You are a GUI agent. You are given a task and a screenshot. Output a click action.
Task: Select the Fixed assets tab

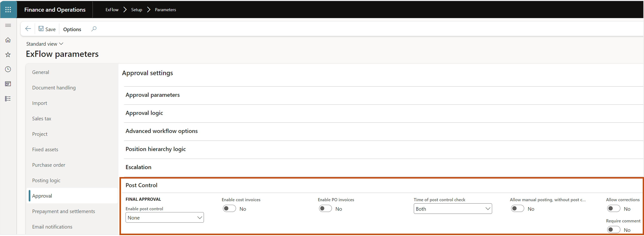pyautogui.click(x=72, y=149)
